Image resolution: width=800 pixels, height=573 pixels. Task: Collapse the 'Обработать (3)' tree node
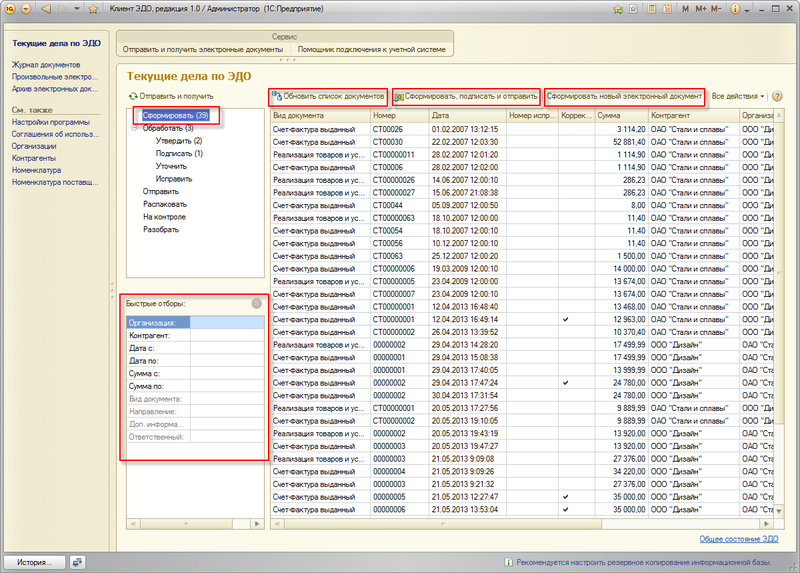[x=136, y=128]
